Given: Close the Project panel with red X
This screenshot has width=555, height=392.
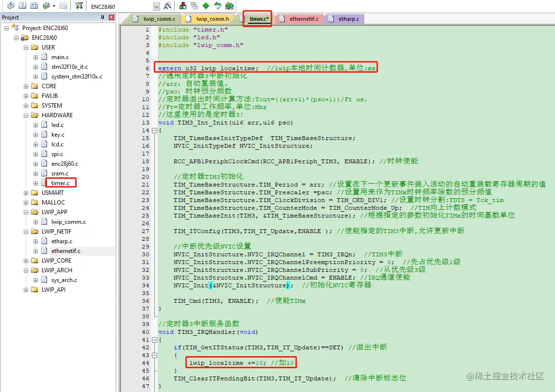Looking at the screenshot, I should click(112, 17).
